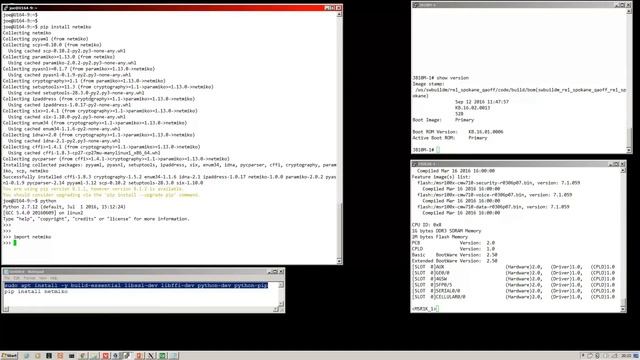Click the highlighted 'sudo apt install' line in Notepad
Image resolution: width=640 pixels, height=360 pixels.
point(136,285)
